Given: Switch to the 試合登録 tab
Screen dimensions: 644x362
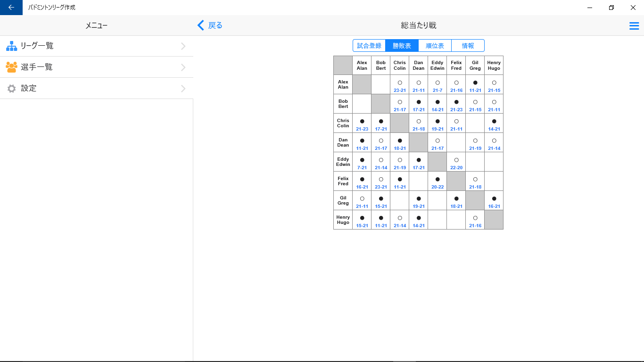Looking at the screenshot, I should click(x=369, y=45).
